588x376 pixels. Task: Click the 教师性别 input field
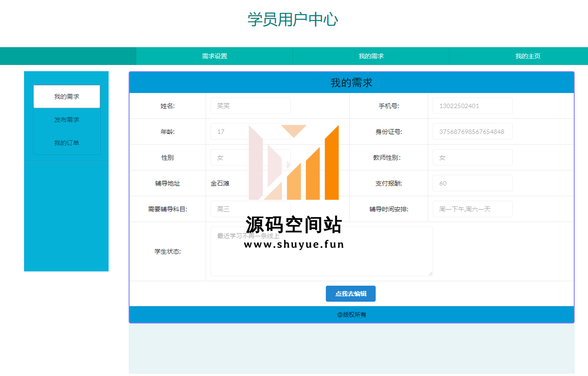(x=473, y=158)
